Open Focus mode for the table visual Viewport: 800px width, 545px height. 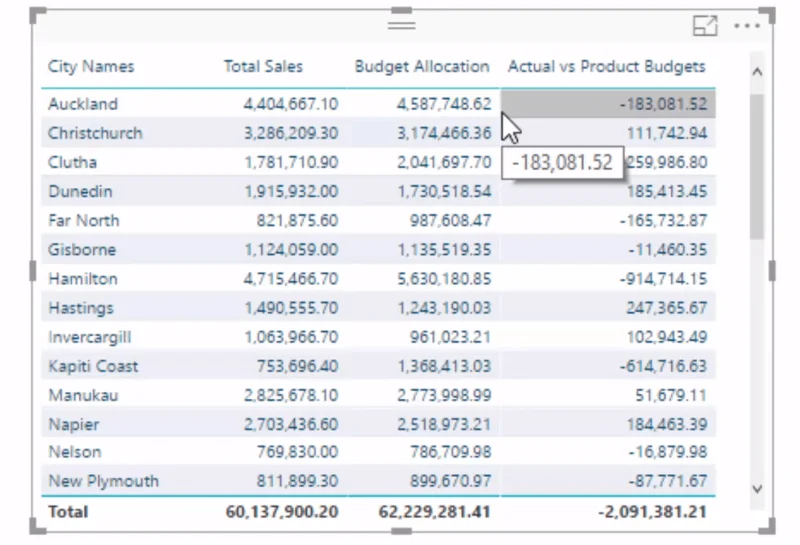tap(705, 25)
